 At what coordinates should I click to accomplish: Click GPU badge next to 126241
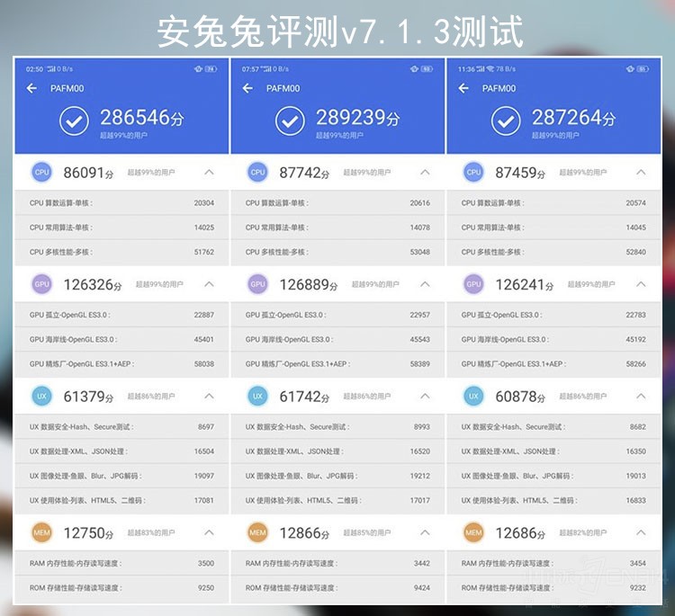point(473,284)
